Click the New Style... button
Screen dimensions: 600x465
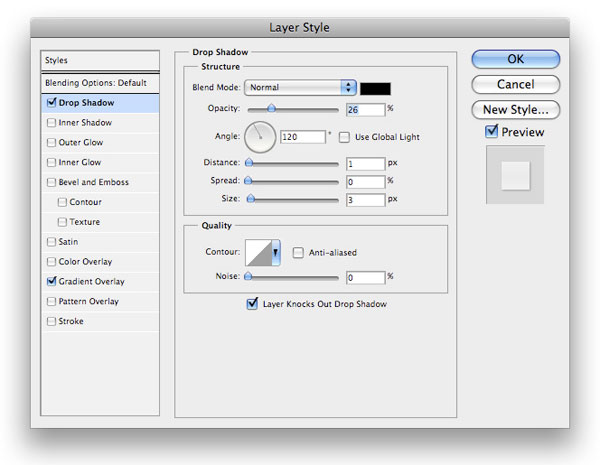coord(515,110)
